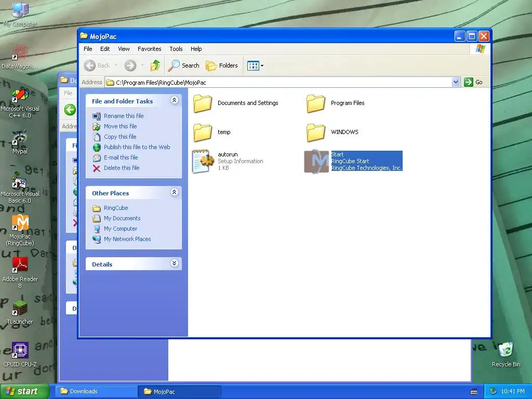Viewport: 532px width, 399px height.
Task: Open the File menu in MojoPac window
Action: coord(88,49)
